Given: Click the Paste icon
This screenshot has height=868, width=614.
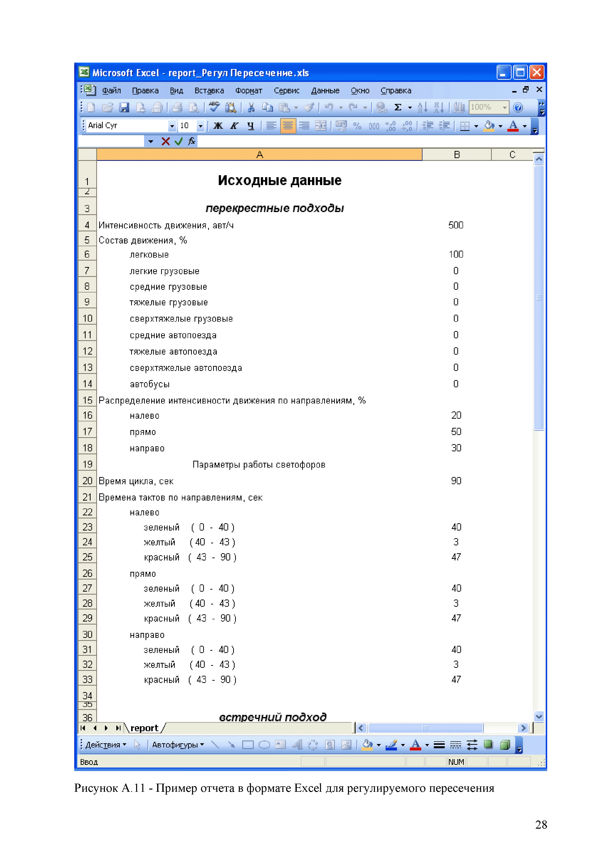Looking at the screenshot, I should click(284, 108).
